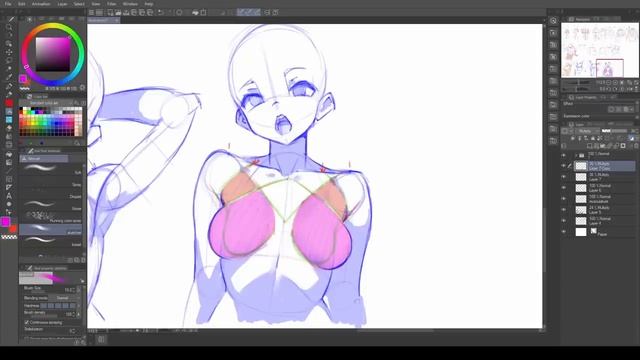640x360 pixels.
Task: Select the light blue Eraser tool
Action: click(x=9, y=120)
